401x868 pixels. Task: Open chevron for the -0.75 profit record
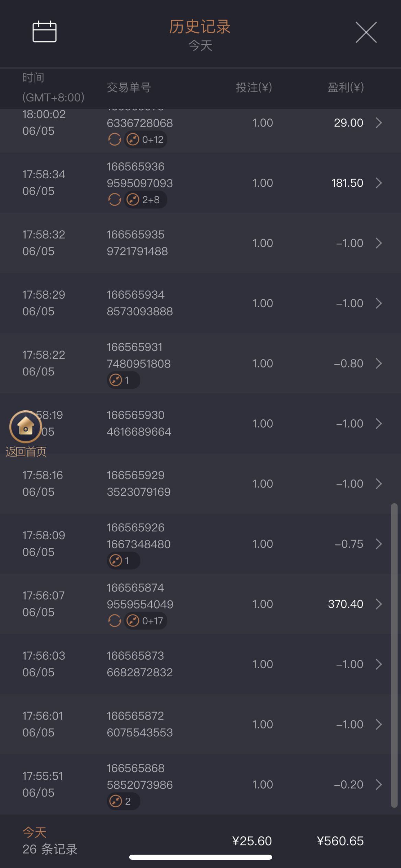pyautogui.click(x=379, y=544)
